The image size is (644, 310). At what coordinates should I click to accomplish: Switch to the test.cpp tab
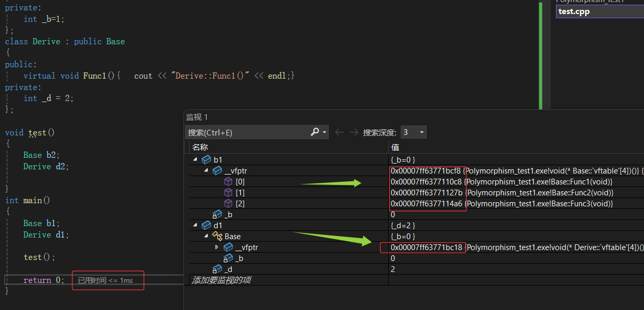(x=600, y=11)
